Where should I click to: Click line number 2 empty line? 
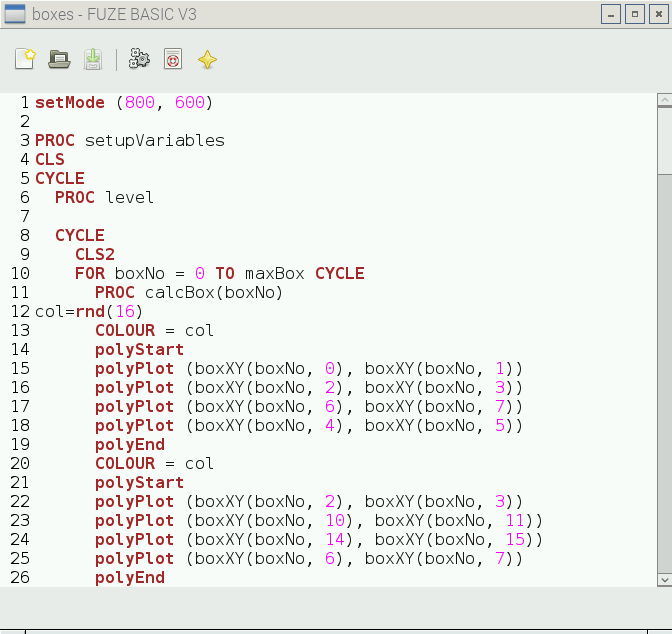pyautogui.click(x=25, y=122)
